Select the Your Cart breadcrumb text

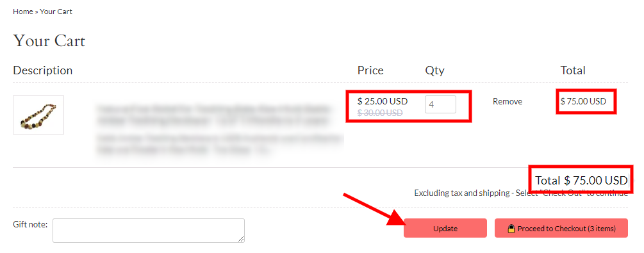tap(56, 12)
